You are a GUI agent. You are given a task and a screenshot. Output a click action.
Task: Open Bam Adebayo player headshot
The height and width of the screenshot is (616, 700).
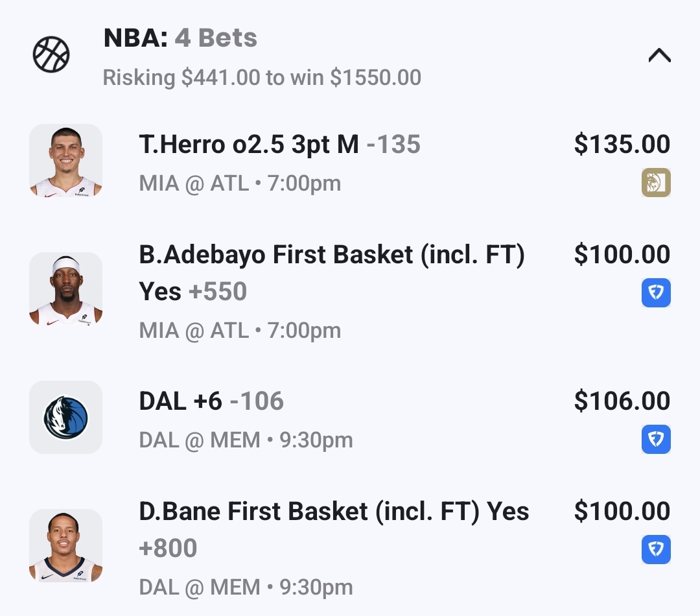[65, 289]
